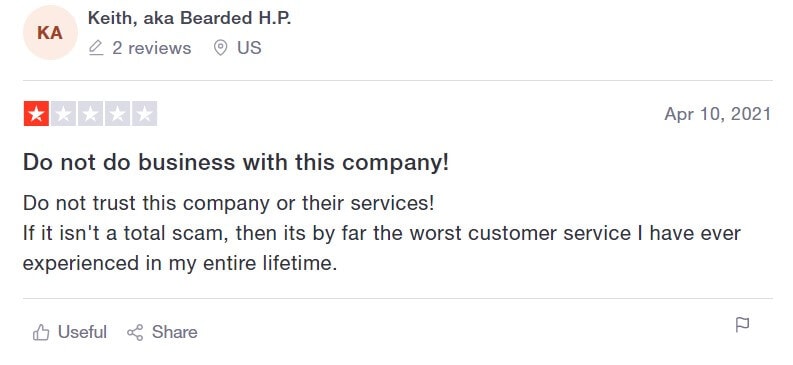This screenshot has width=793, height=365.
Task: Click the fifth grey rating star
Action: tap(145, 114)
